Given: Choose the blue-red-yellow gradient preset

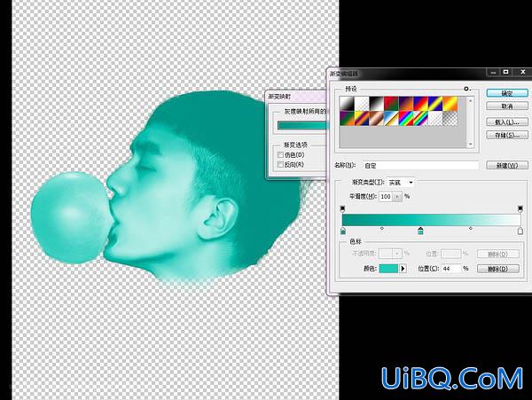Looking at the screenshot, I should click(420, 104).
